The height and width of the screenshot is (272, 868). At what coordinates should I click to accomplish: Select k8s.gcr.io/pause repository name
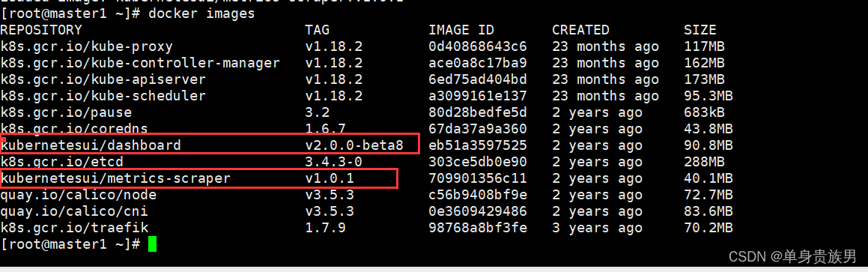[66, 113]
